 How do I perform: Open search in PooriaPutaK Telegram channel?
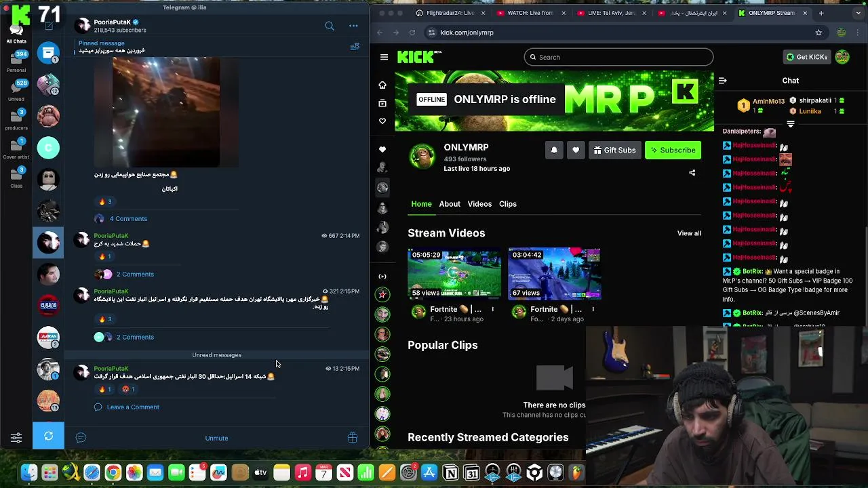click(330, 26)
